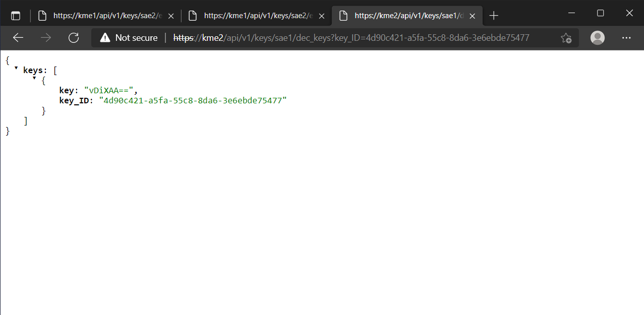The height and width of the screenshot is (315, 644).
Task: Click the "key_ID" property label
Action: point(75,100)
